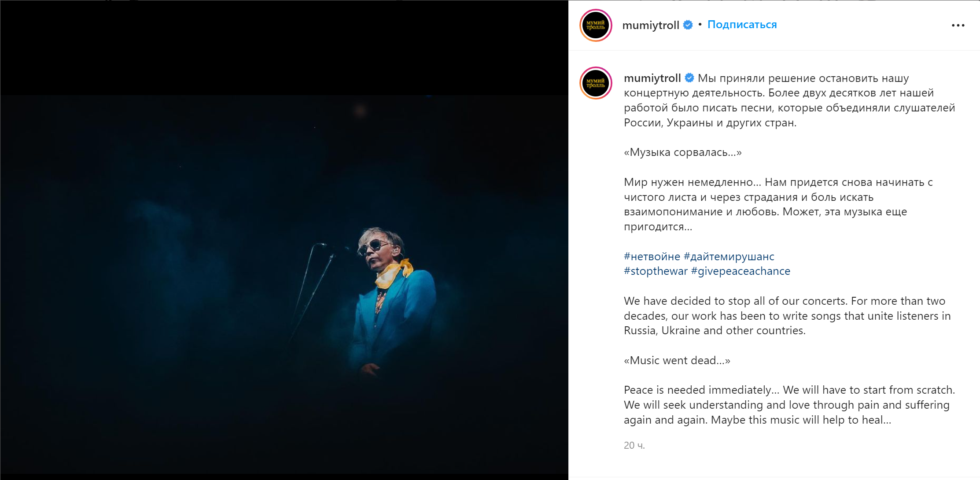The image size is (980, 480).
Task: Open the #дайтемирушанс hashtag
Action: (x=729, y=256)
